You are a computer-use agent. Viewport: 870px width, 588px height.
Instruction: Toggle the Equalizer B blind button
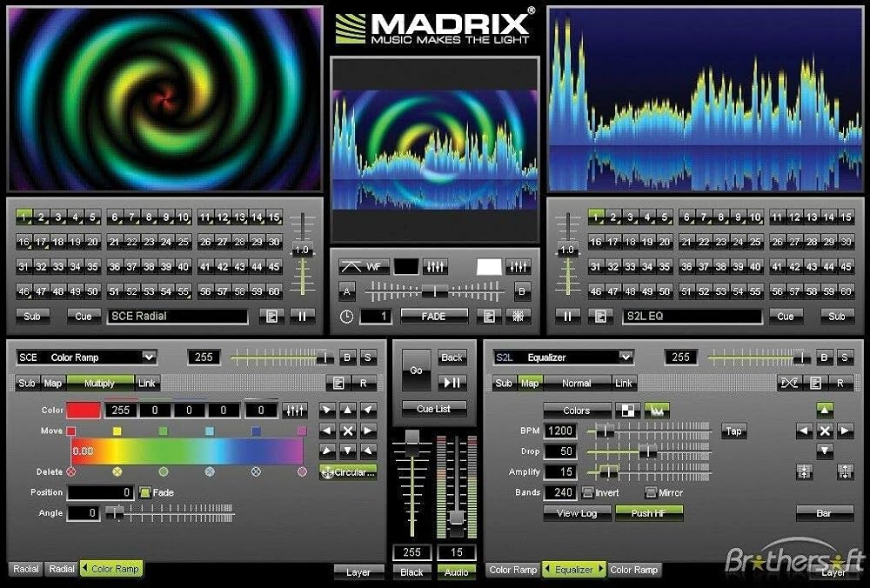click(824, 357)
